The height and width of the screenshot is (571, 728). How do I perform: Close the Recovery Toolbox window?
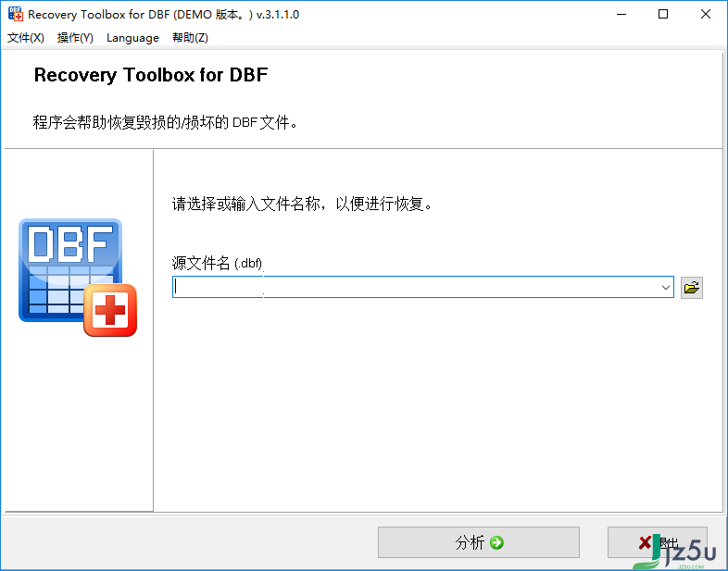click(705, 14)
